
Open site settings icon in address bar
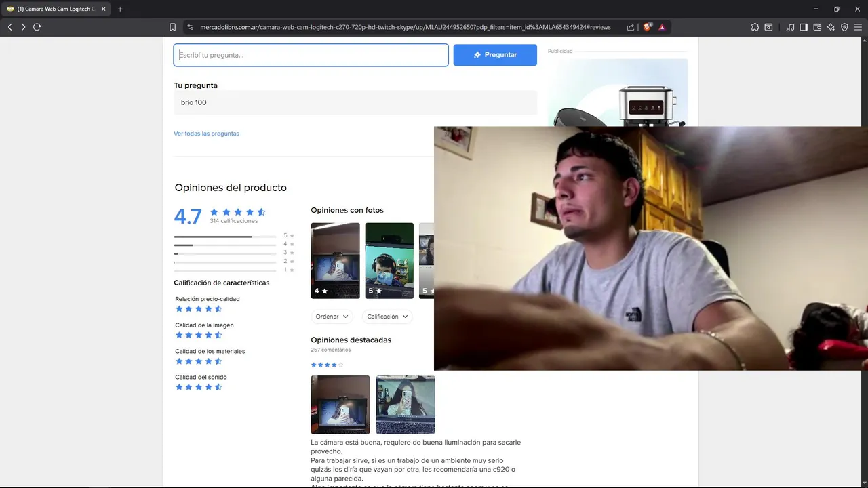pyautogui.click(x=190, y=27)
